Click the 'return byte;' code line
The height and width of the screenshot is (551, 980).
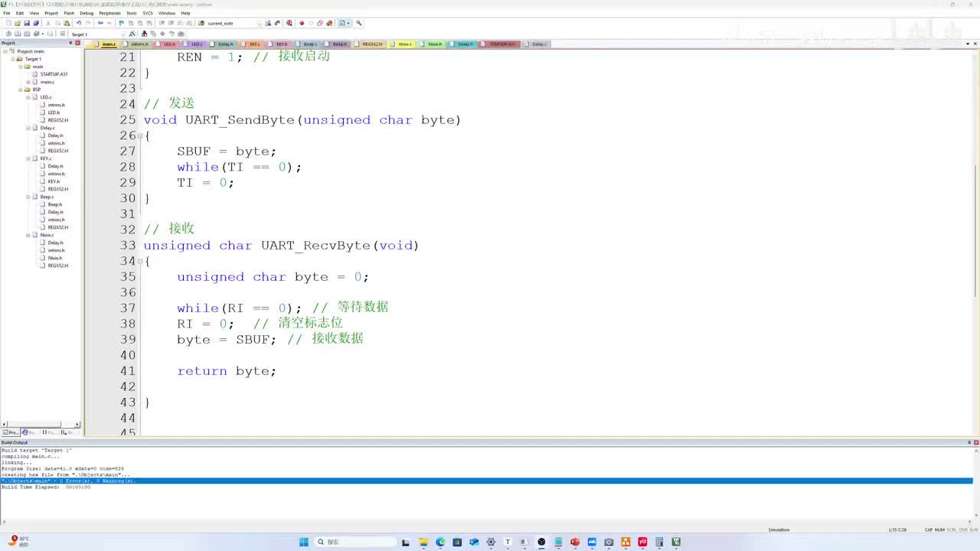click(227, 371)
